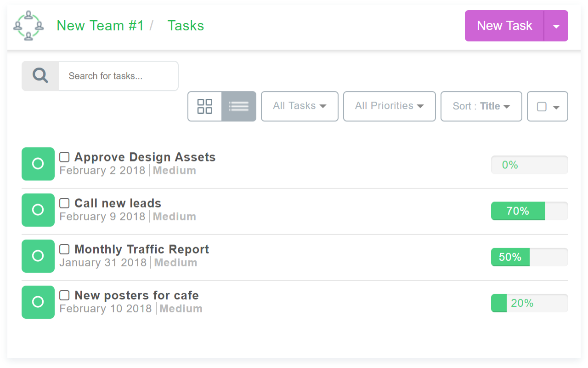Click status circle for Monthly Traffic Report

click(38, 256)
